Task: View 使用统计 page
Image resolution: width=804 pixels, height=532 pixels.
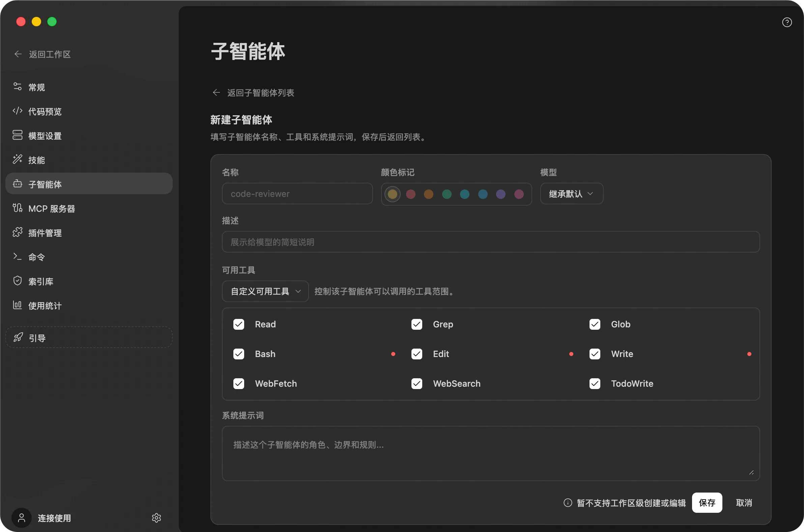Action: pos(89,305)
